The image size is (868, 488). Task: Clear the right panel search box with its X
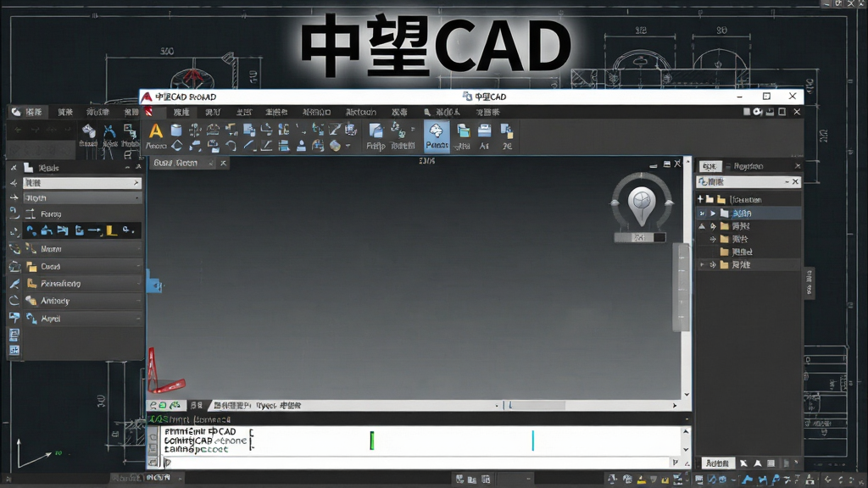click(x=795, y=181)
